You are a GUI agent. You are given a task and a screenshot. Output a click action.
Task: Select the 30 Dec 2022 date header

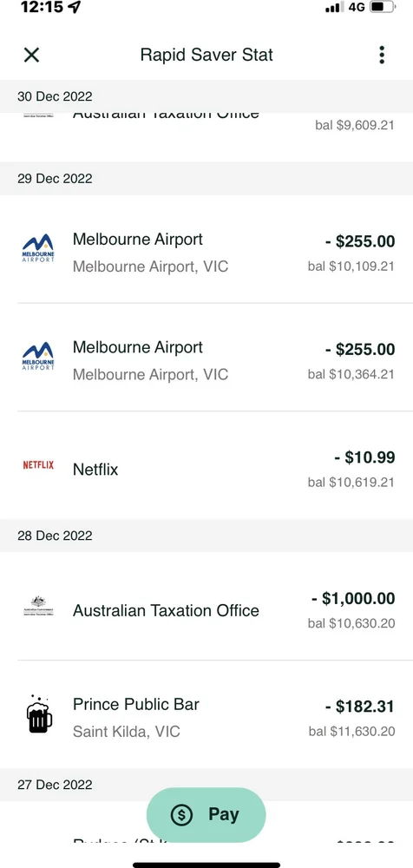point(206,96)
